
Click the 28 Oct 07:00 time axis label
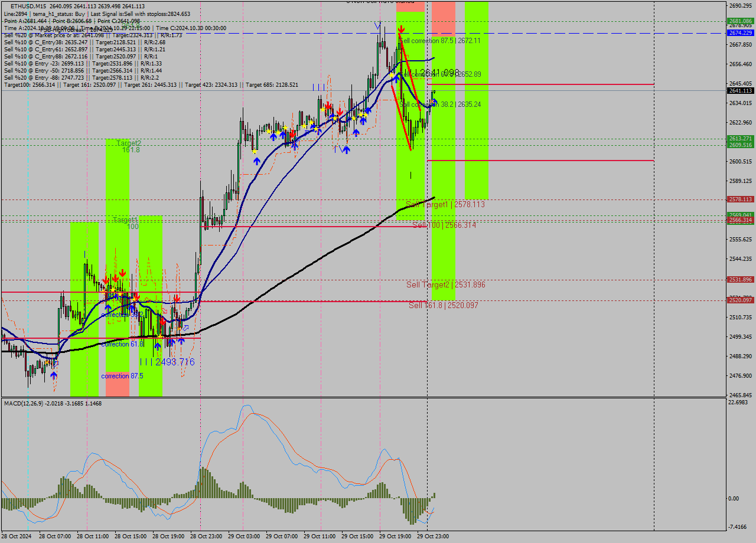point(55,537)
